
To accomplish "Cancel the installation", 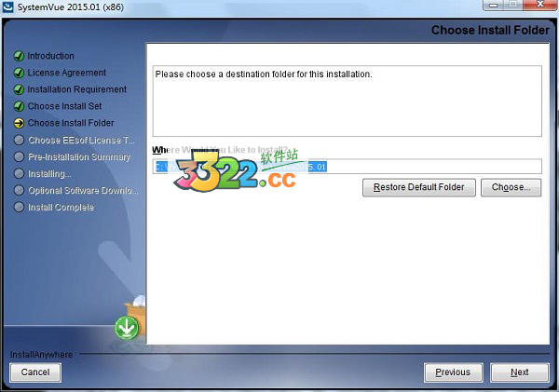I will tap(35, 372).
